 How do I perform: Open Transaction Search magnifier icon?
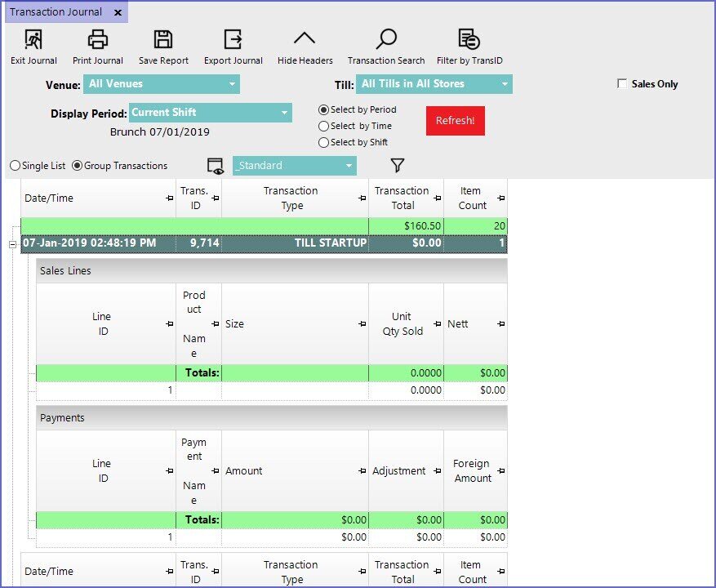(x=386, y=40)
